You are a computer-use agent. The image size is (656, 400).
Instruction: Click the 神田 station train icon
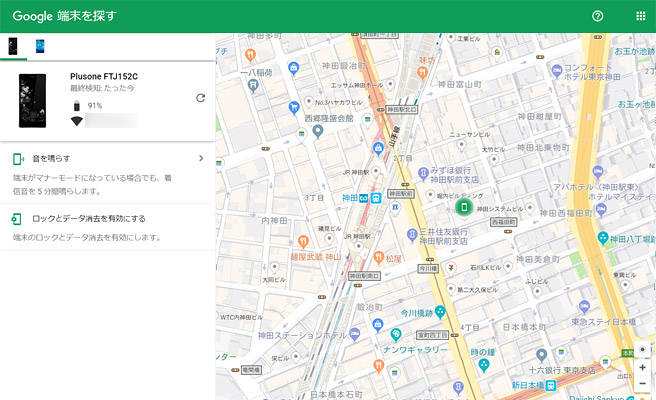pyautogui.click(x=376, y=198)
